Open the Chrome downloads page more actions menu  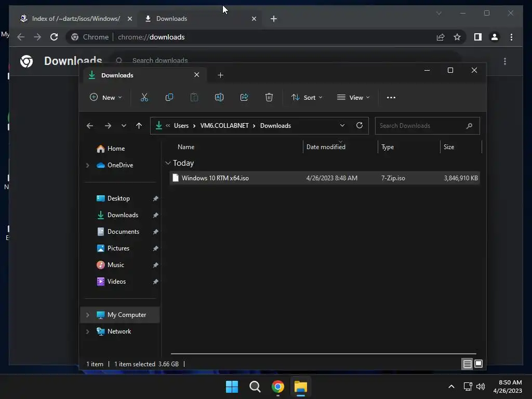point(505,61)
